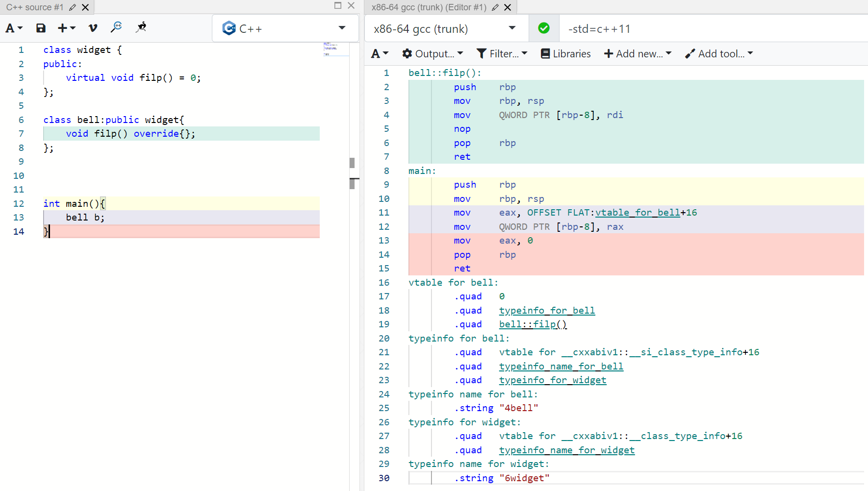Click source editor line number 10
The image size is (868, 491).
tap(19, 176)
